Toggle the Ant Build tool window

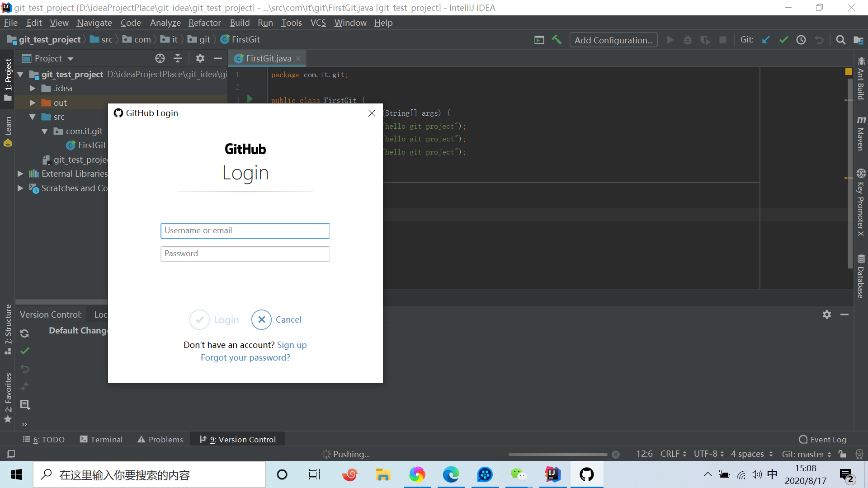861,78
